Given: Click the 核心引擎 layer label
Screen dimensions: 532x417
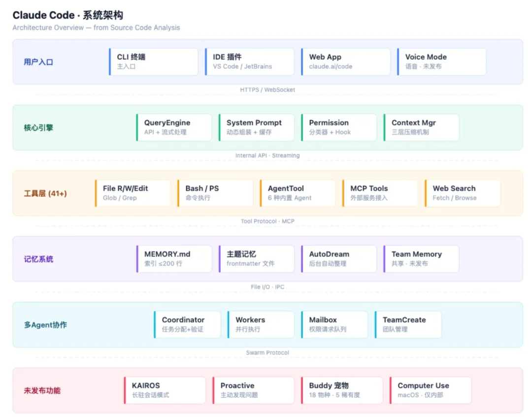Looking at the screenshot, I should (38, 128).
